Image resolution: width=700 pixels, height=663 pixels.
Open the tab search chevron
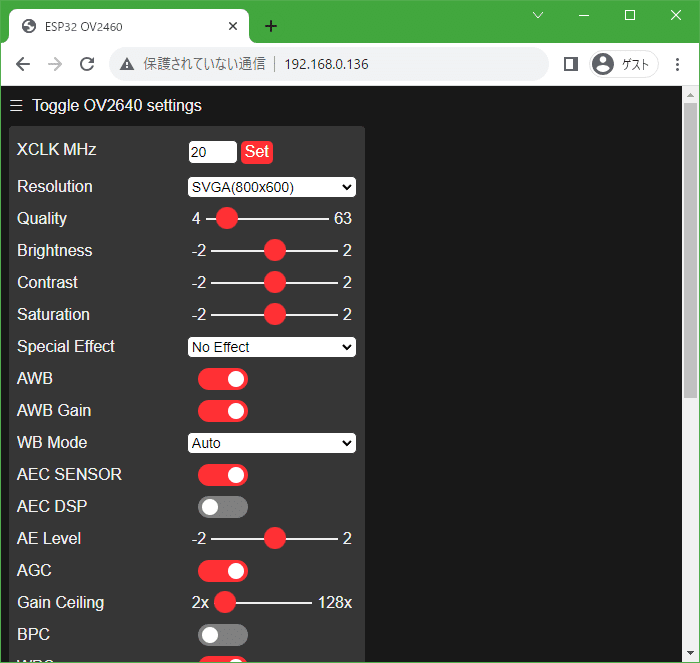click(538, 15)
